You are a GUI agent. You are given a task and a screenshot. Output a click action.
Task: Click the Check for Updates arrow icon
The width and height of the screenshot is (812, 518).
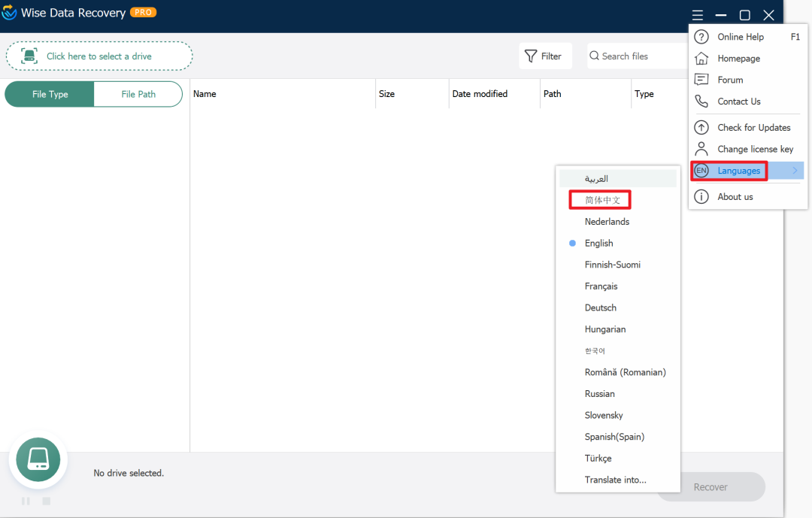click(701, 127)
